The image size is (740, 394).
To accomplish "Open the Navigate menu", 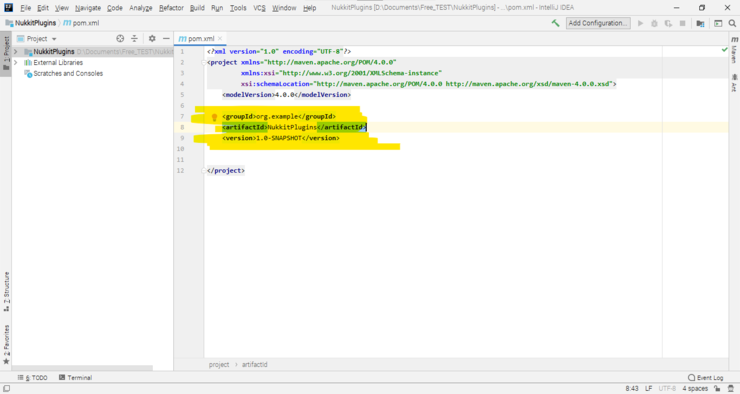I will pyautogui.click(x=88, y=8).
